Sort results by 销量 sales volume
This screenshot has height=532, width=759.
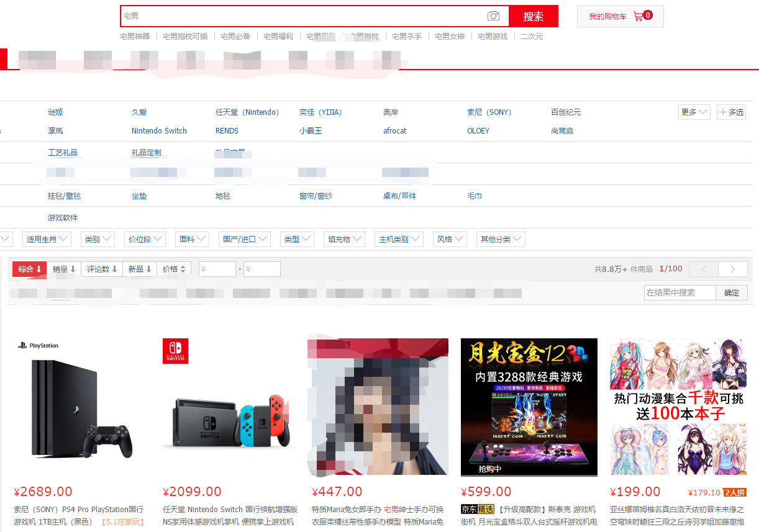click(x=64, y=269)
